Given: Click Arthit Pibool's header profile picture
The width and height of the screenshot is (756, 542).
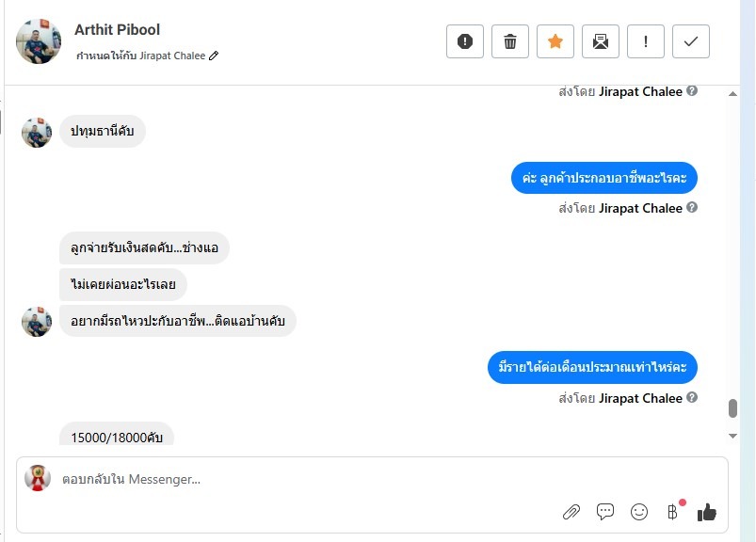Looking at the screenshot, I should point(39,41).
